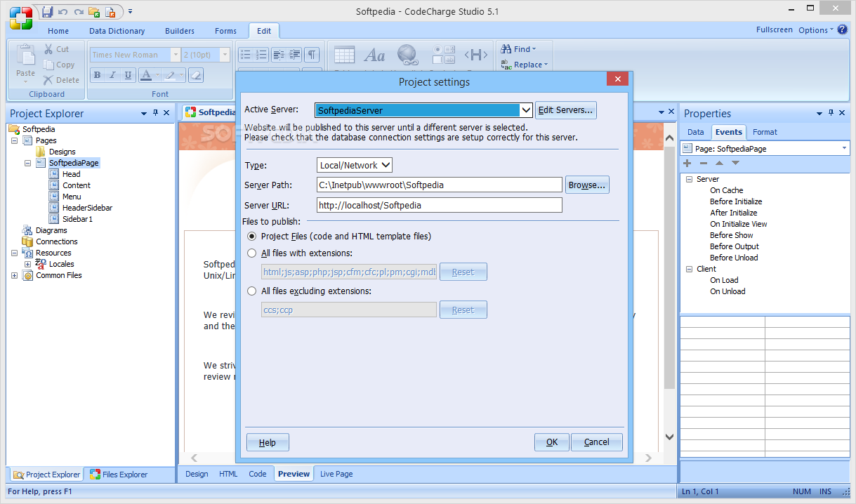Viewport: 856px width, 504px height.
Task: Click the plus add event icon in Properties
Action: click(x=687, y=163)
